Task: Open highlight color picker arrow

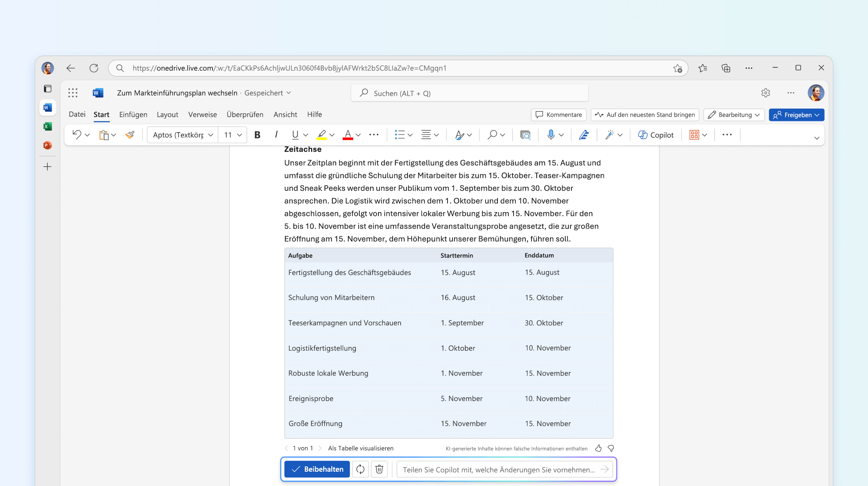Action: (x=332, y=135)
